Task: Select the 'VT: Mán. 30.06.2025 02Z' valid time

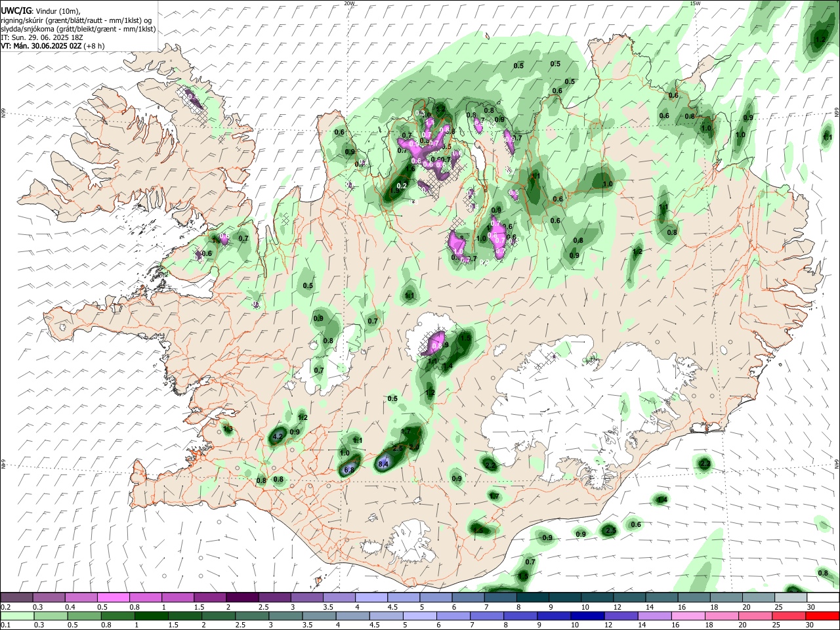Action: [x=41, y=46]
